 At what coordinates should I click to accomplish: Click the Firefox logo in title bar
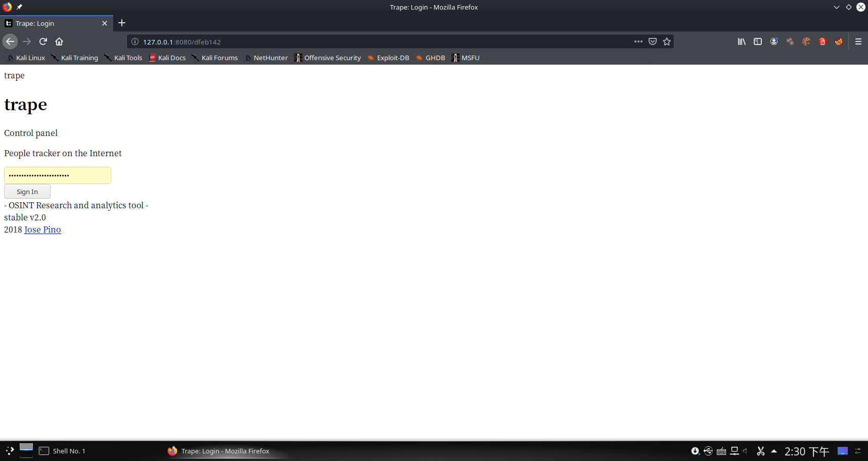click(7, 7)
